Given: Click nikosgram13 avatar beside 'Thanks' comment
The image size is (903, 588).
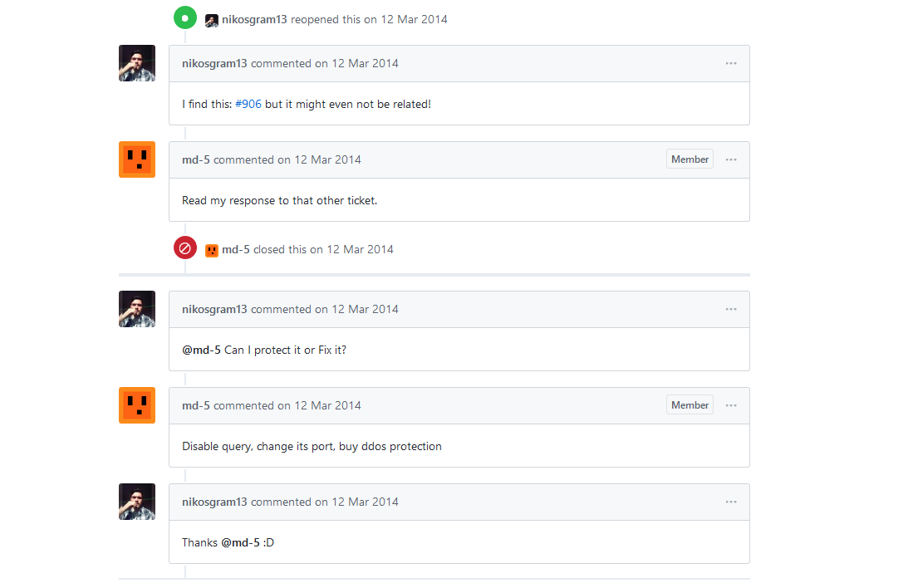Looking at the screenshot, I should point(137,502).
